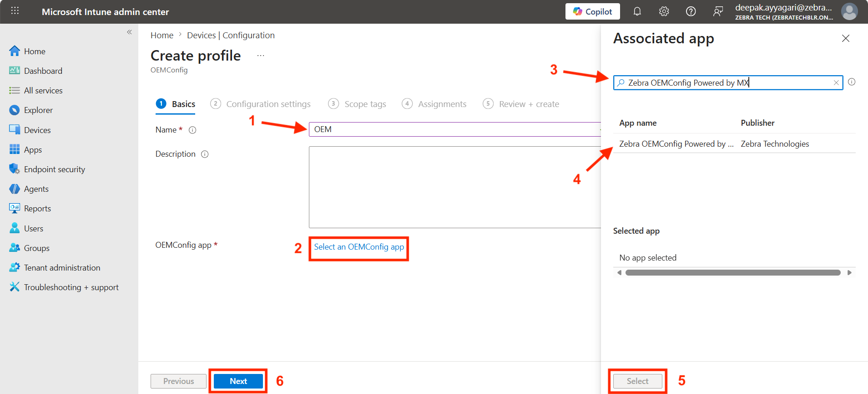Click the horizontal scrollbar right arrow

(849, 273)
